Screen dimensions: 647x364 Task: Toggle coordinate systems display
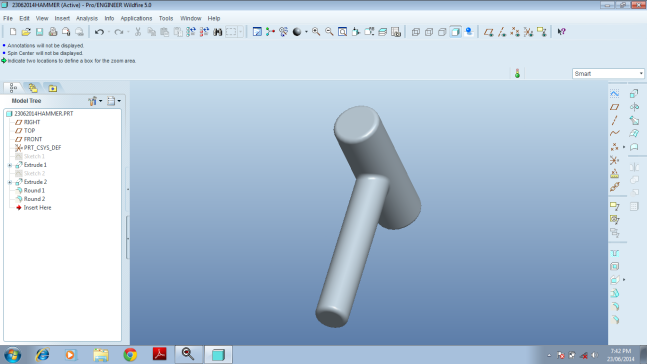(x=528, y=32)
